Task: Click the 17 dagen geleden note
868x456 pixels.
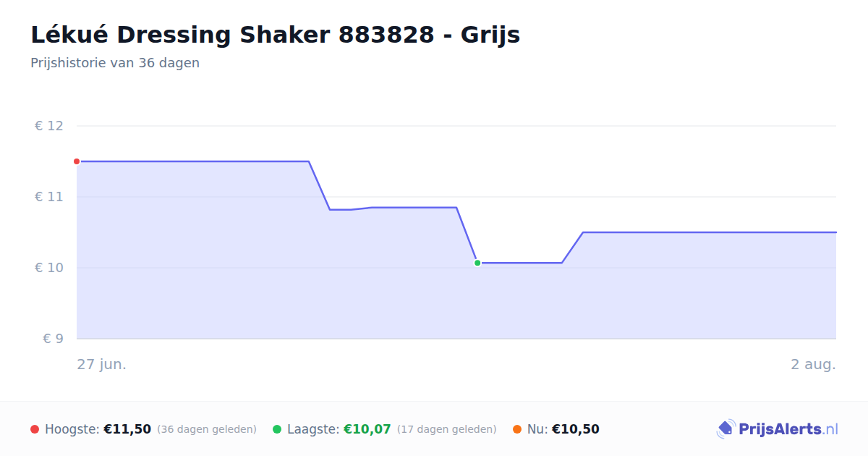Action: (447, 429)
